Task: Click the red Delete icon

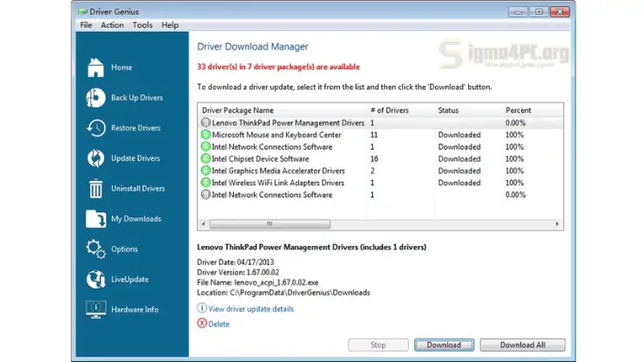Action: 202,324
